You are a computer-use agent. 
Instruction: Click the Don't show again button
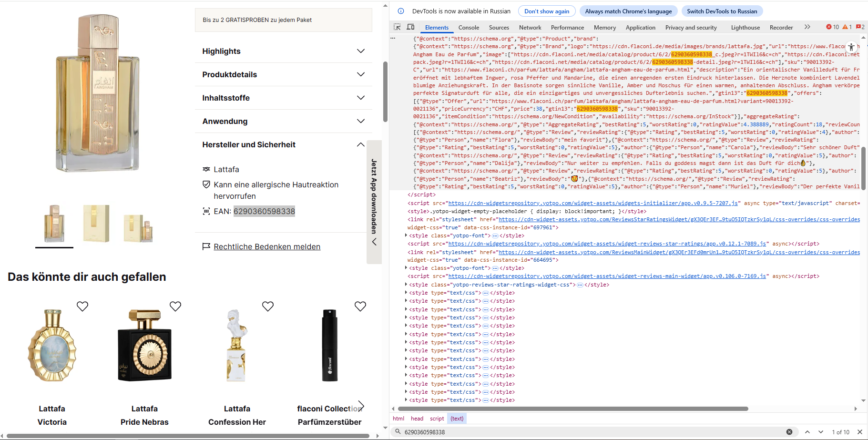[547, 11]
